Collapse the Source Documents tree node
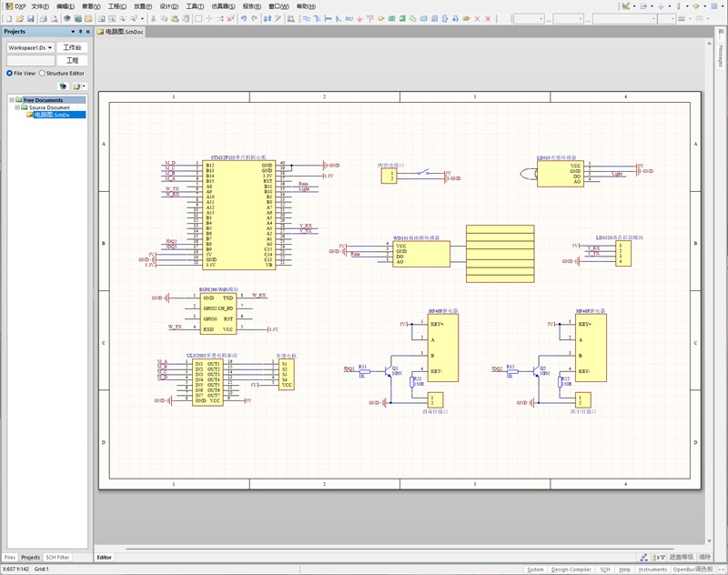Screen dimensions: 728x575 (x=16, y=107)
